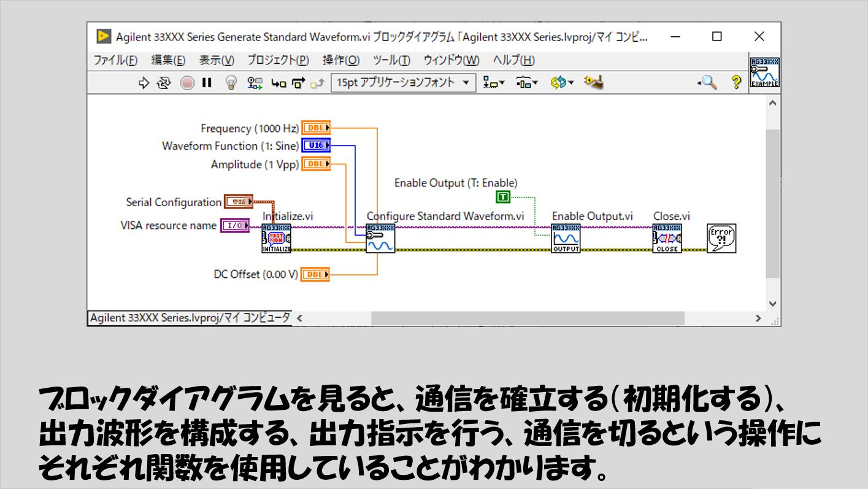Click the DC Offset (0.00 V) label

point(256,275)
